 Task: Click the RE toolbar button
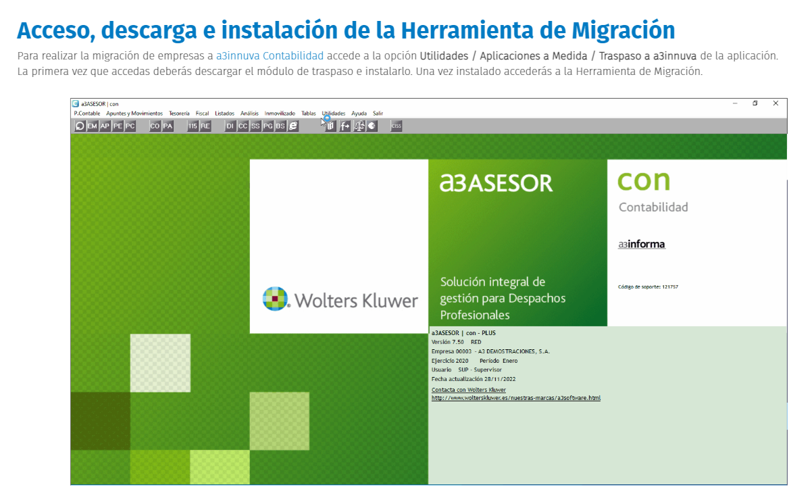205,126
